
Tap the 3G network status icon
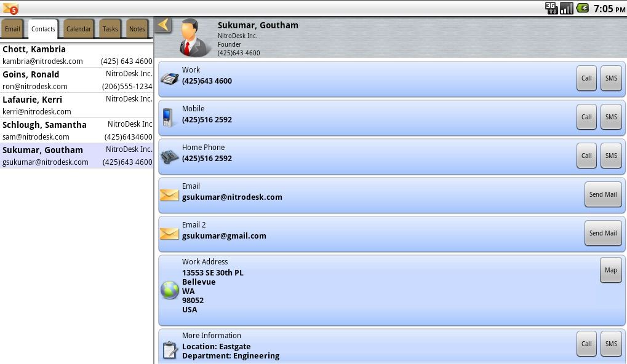[x=551, y=8]
